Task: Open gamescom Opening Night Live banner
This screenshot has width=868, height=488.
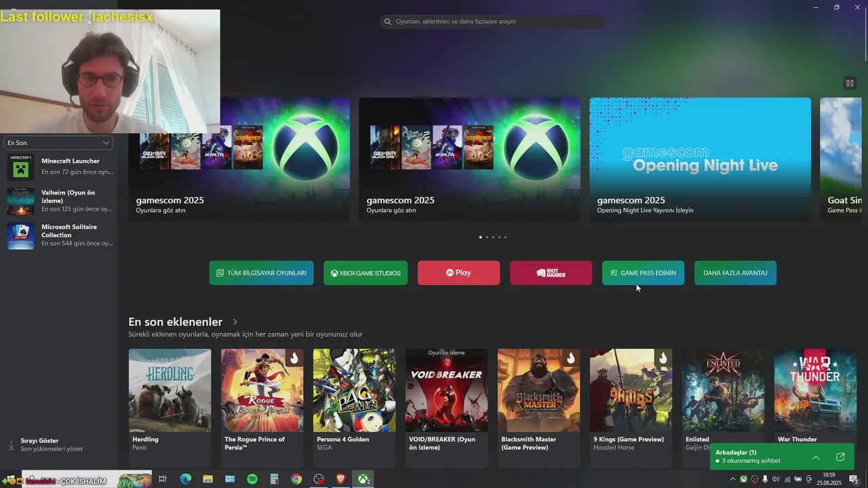Action: coord(701,159)
